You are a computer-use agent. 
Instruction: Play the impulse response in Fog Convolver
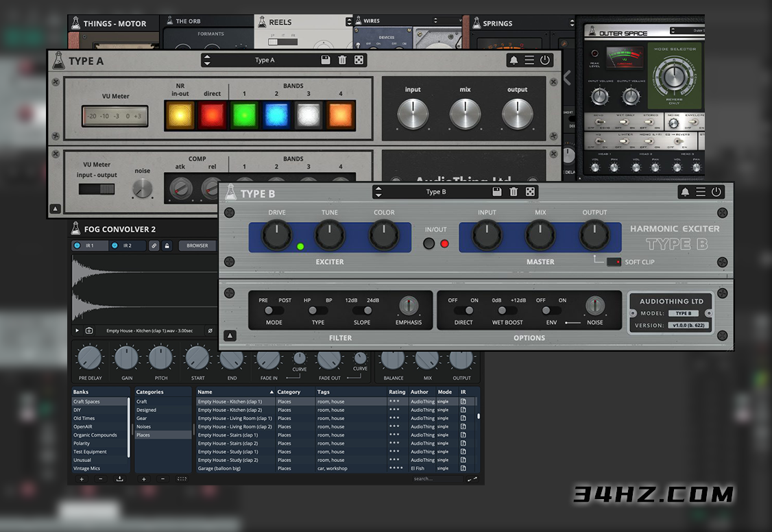coord(77,330)
